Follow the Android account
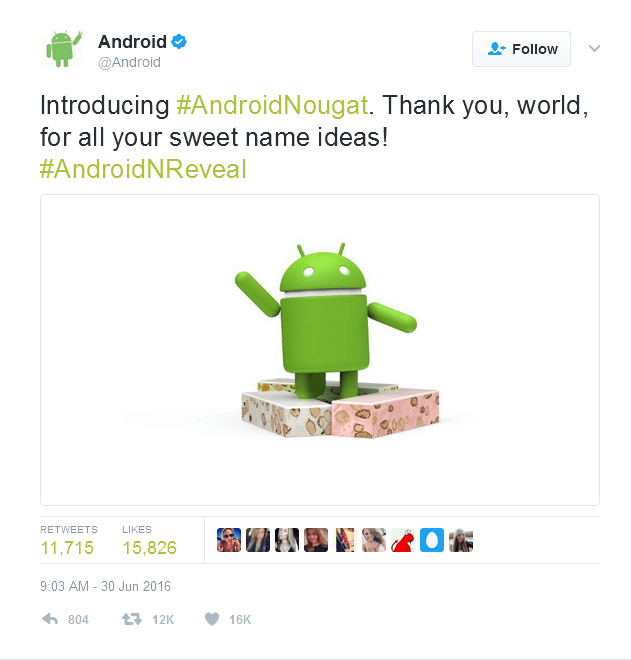The height and width of the screenshot is (660, 631). pos(521,49)
